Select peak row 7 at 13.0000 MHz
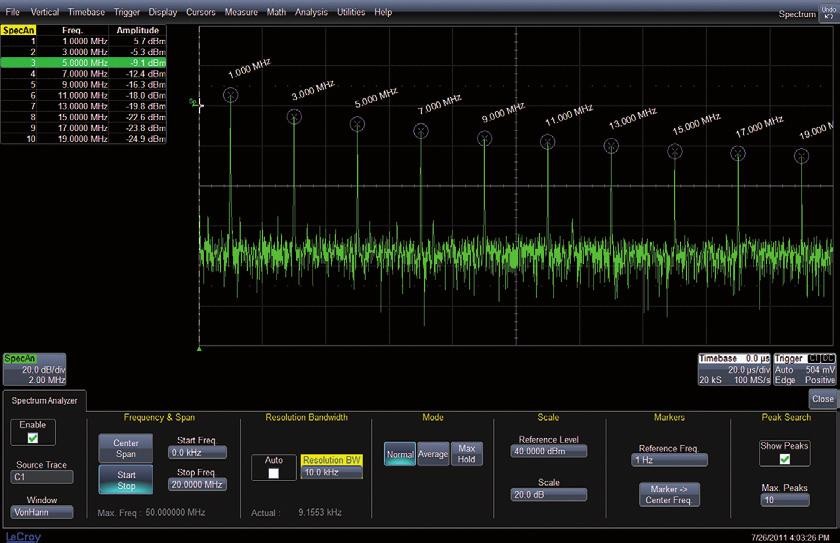 coord(84,106)
